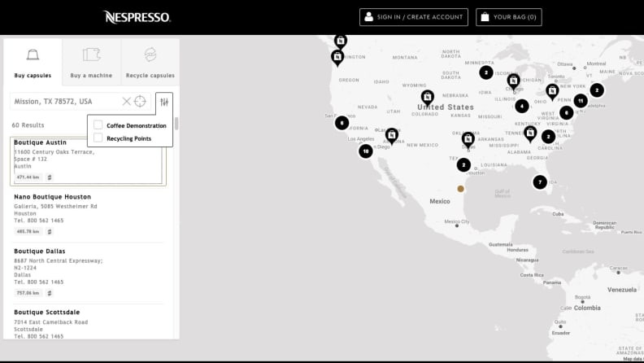Click recycling icon in Boutique Austin row

50,177
